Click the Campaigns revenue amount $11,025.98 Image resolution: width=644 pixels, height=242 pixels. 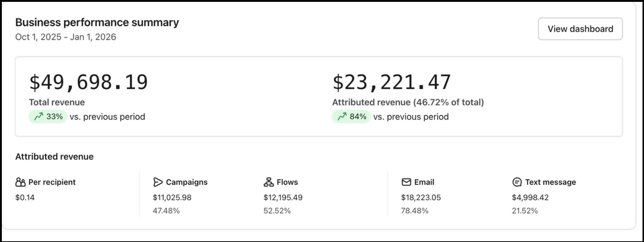[172, 198]
